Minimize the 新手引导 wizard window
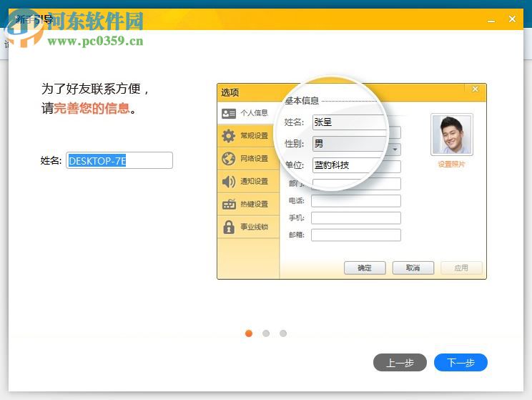This screenshot has width=532, height=400. click(x=491, y=20)
